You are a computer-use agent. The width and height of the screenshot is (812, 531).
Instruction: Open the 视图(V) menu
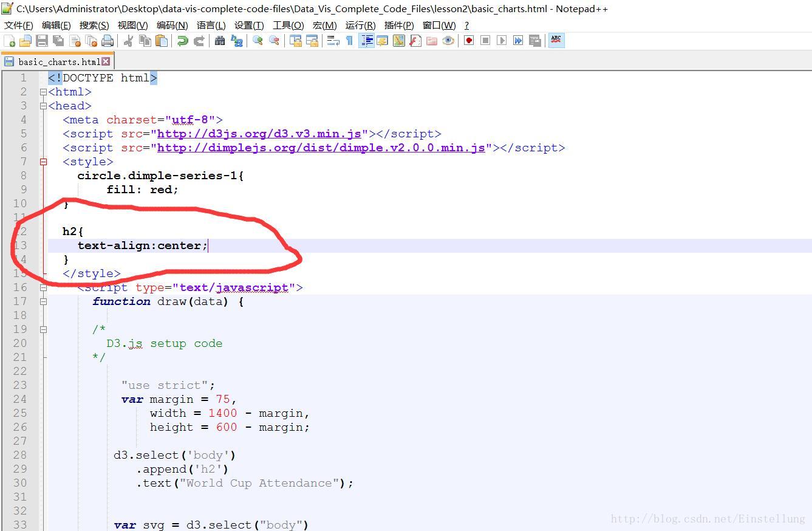[132, 25]
